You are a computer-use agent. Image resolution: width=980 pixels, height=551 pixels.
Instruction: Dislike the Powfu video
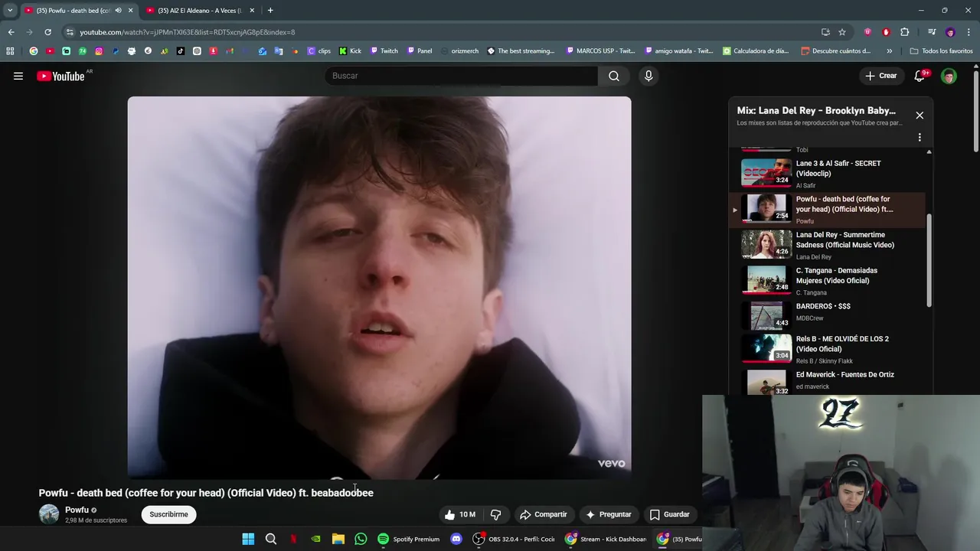pos(496,514)
